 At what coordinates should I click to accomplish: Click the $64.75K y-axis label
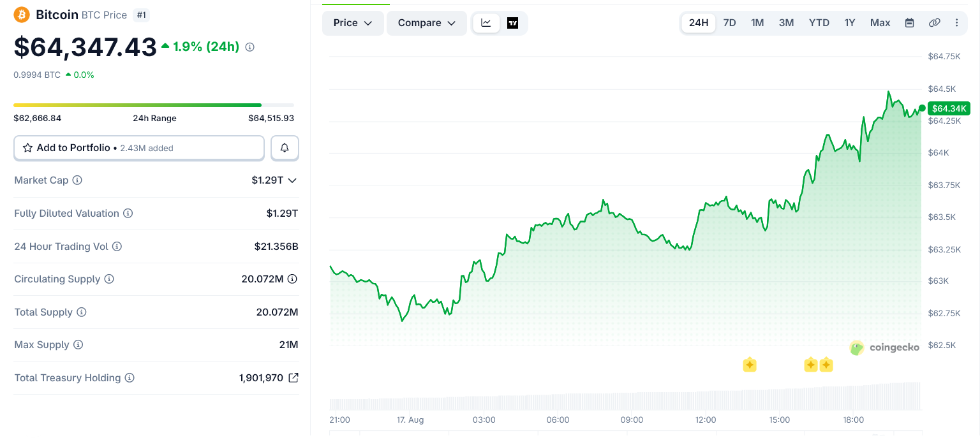[x=944, y=56]
